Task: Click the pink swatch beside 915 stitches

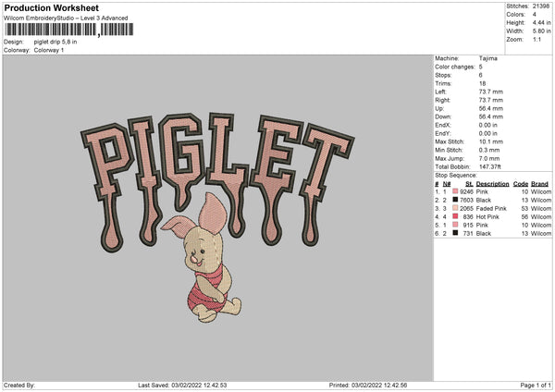Action: click(x=455, y=225)
